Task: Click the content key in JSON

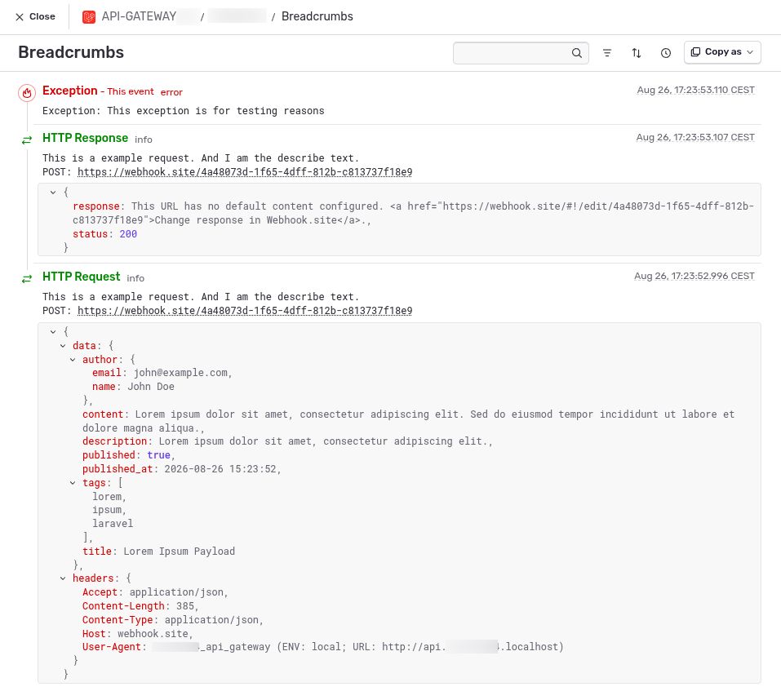Action: click(x=103, y=414)
